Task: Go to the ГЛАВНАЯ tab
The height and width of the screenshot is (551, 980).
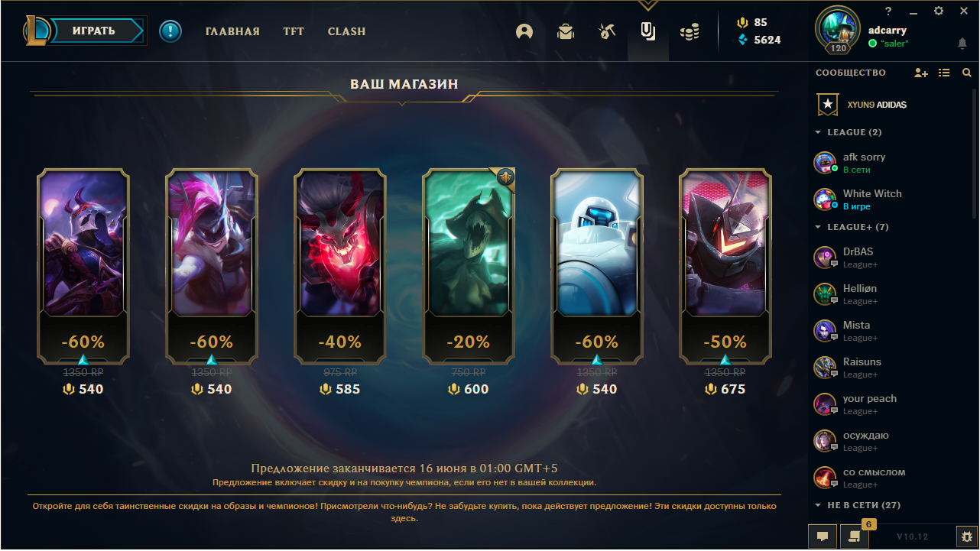Action: coord(232,31)
